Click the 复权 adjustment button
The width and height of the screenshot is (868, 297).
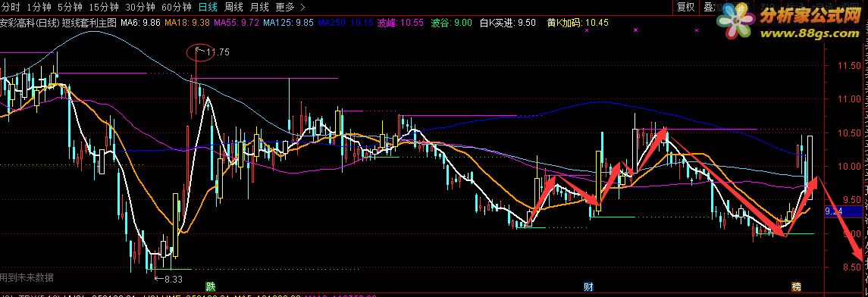click(686, 7)
